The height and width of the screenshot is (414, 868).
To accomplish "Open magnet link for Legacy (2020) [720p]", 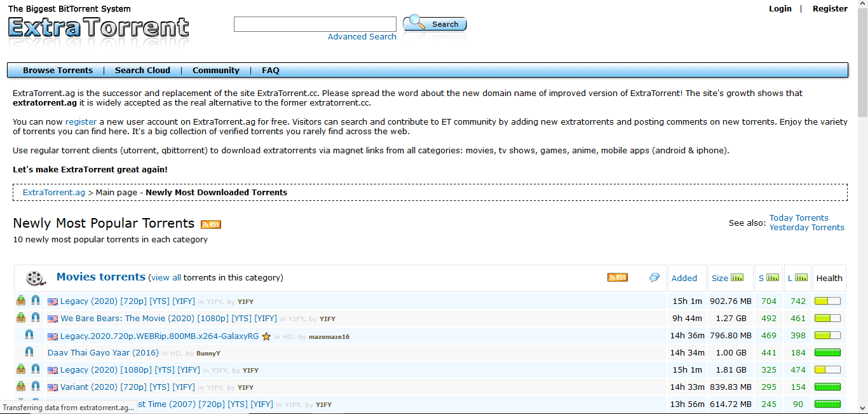I will click(x=36, y=301).
